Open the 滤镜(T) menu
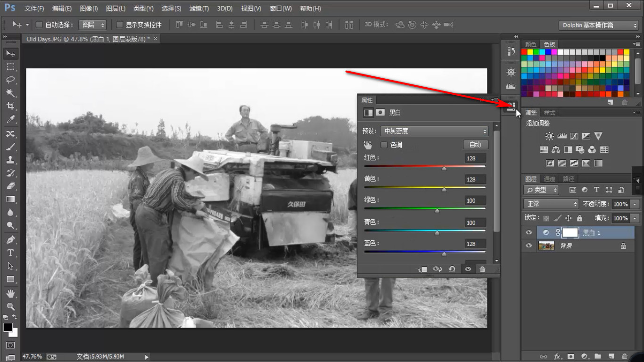Viewport: 644px width, 362px height. coord(198,8)
